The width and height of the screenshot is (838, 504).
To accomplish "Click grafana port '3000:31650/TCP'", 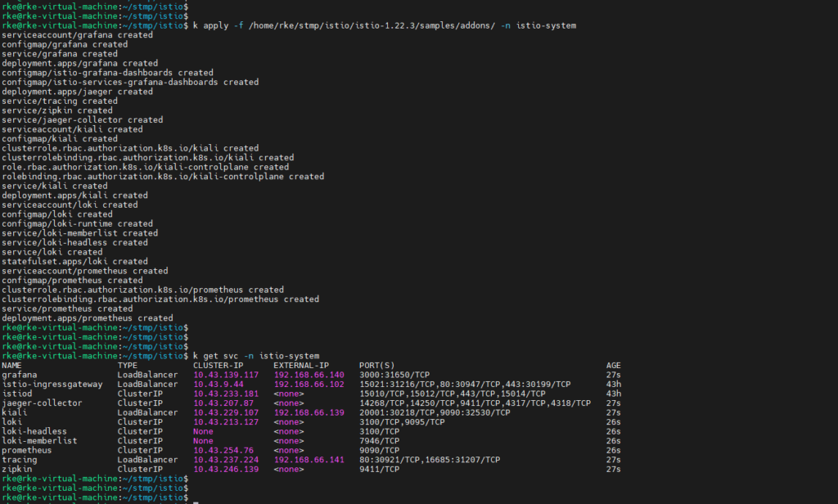I will [x=394, y=376].
